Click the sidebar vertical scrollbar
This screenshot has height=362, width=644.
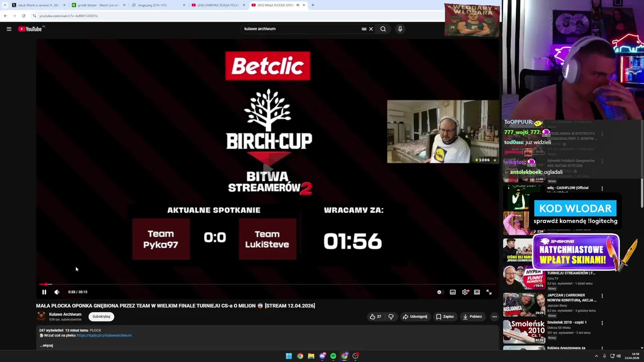[641, 164]
